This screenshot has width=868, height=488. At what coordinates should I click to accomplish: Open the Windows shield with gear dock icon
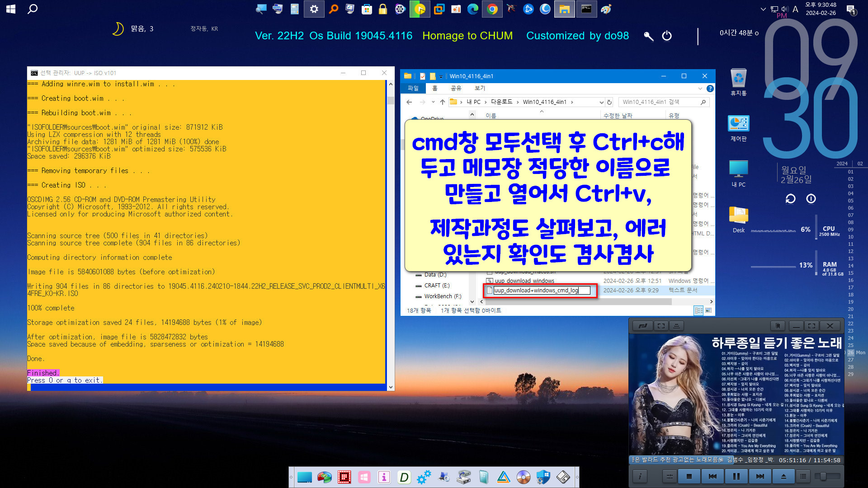point(543,477)
